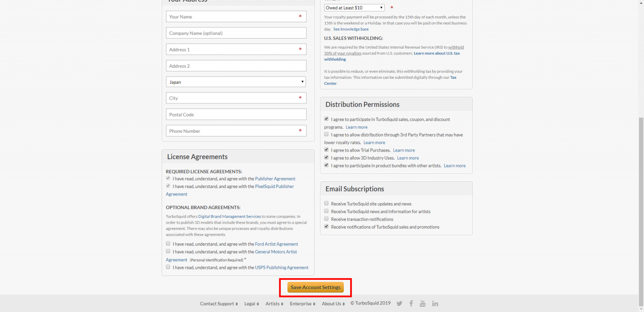Click the Save Account Settings button

point(315,287)
